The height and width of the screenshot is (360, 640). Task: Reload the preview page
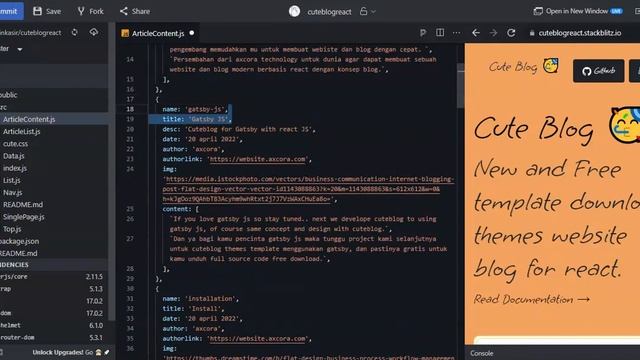point(511,33)
